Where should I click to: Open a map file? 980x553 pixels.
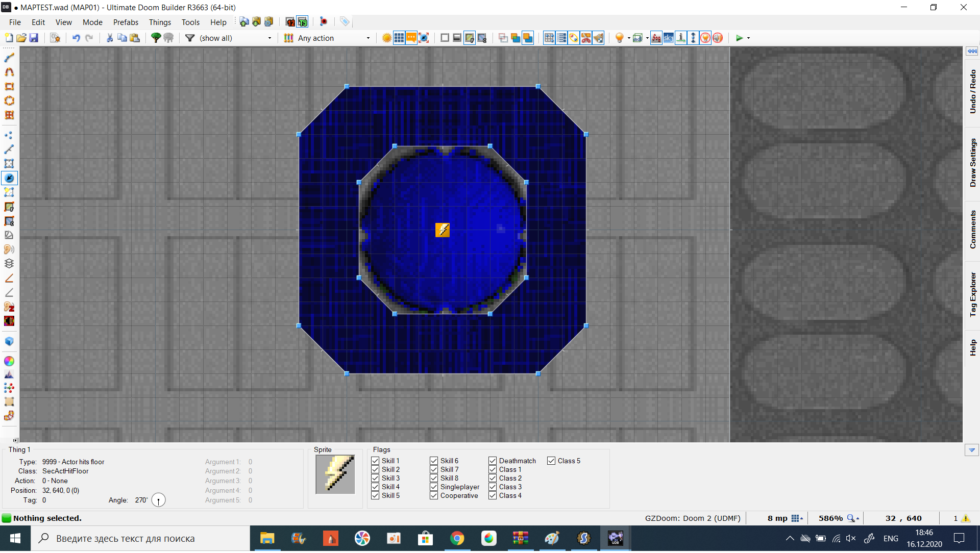coord(21,38)
